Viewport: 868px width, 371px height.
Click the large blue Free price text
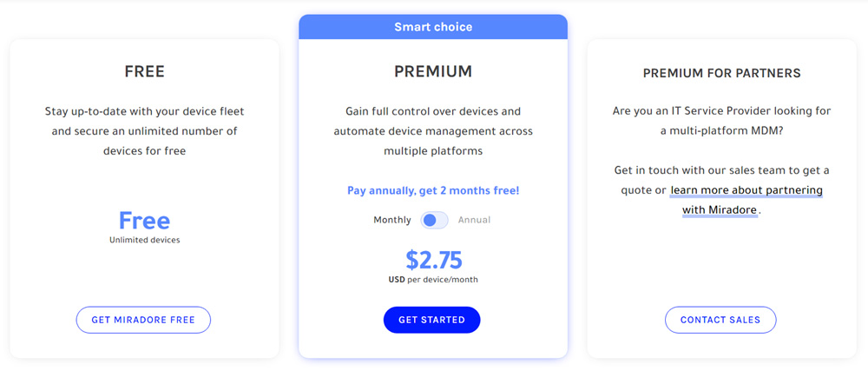pyautogui.click(x=144, y=221)
